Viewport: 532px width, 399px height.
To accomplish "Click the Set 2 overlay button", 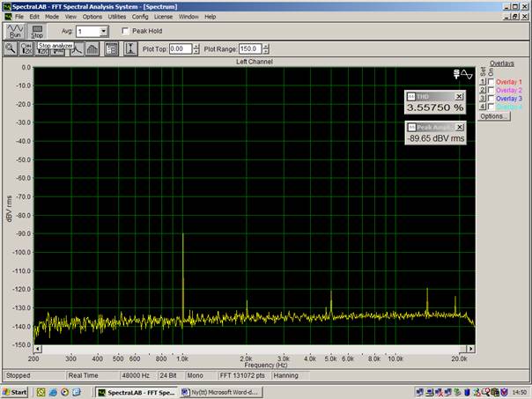I will pyautogui.click(x=483, y=90).
